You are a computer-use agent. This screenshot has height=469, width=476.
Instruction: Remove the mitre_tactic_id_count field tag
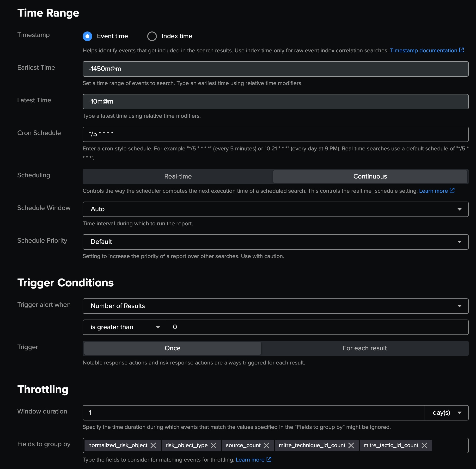tap(424, 445)
